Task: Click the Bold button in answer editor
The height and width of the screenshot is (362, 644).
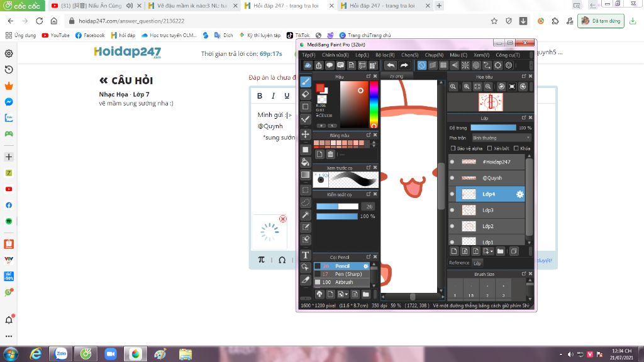Action: pyautogui.click(x=260, y=96)
